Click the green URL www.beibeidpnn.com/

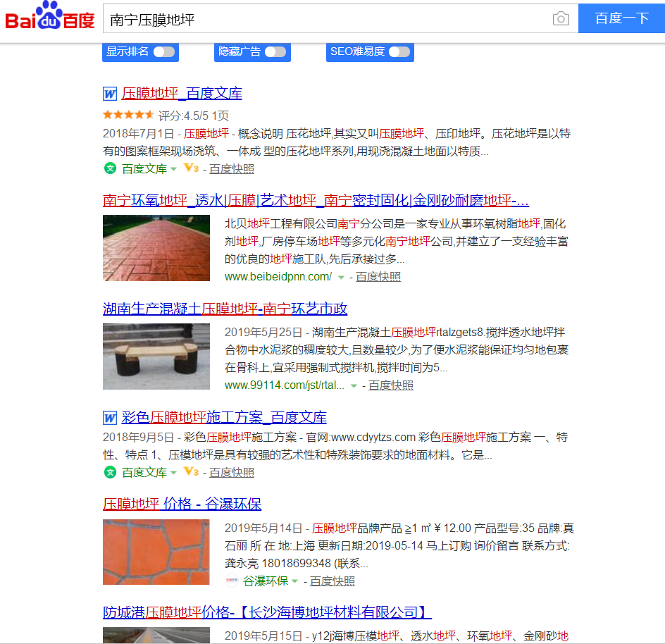click(278, 277)
